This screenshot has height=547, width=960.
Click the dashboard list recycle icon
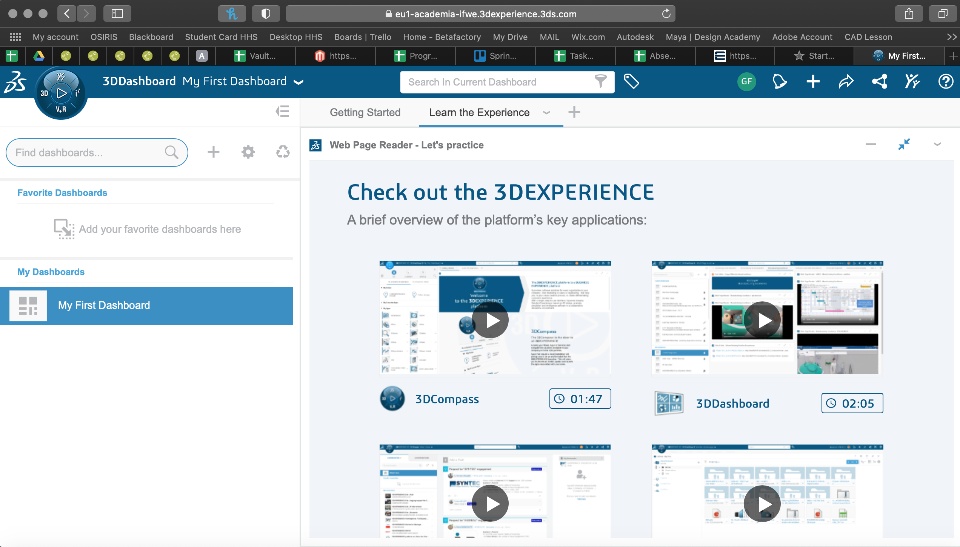[283, 152]
